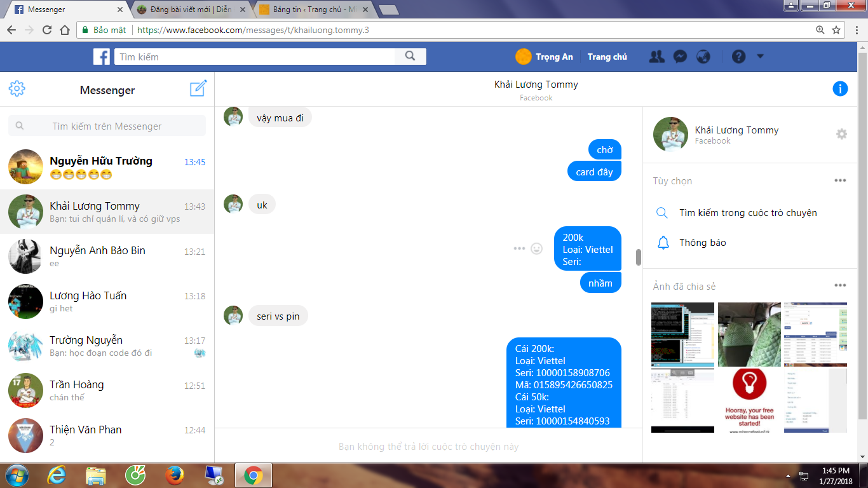The width and height of the screenshot is (868, 488).
Task: Open the help question mark icon
Action: click(x=738, y=57)
